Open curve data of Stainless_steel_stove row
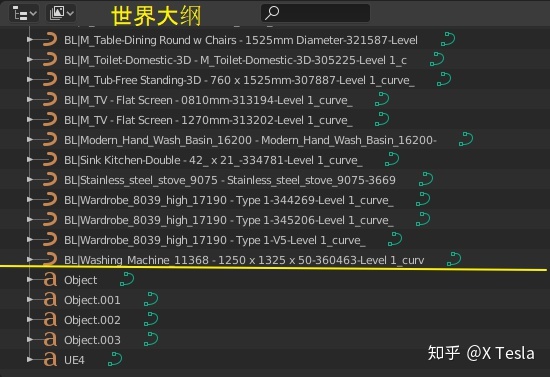This screenshot has height=377, width=550. [426, 179]
